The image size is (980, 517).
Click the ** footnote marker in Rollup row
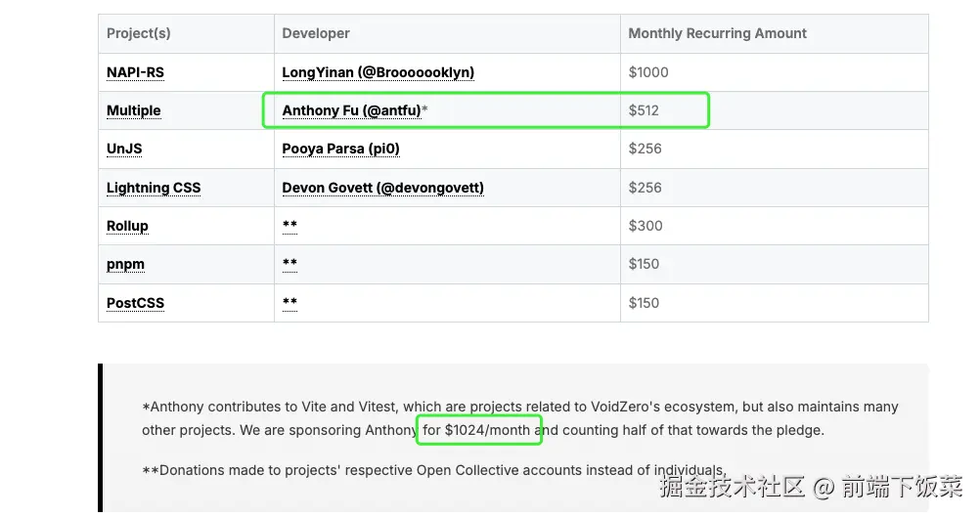pyautogui.click(x=290, y=226)
